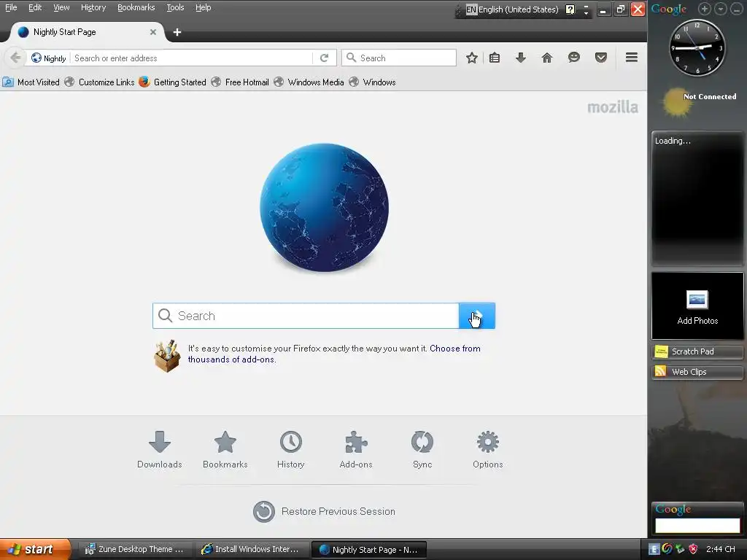The height and width of the screenshot is (560, 747).
Task: Focus the large start page Search field
Action: 306,316
